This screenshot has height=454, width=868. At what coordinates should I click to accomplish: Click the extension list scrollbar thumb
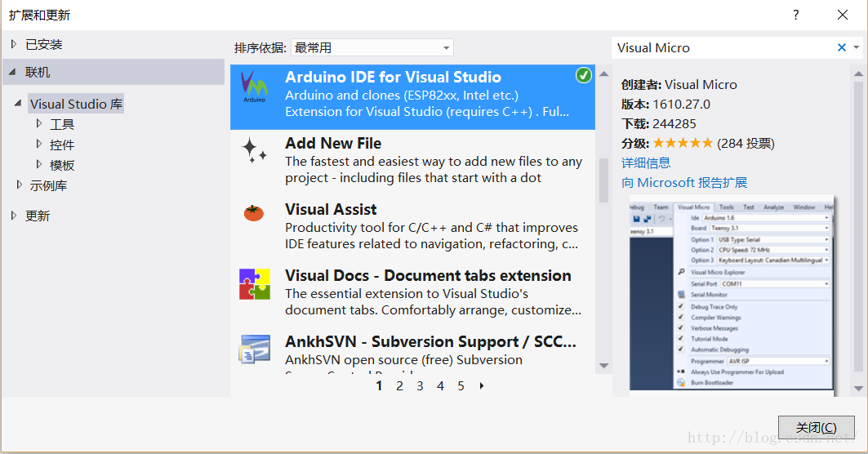tap(604, 180)
